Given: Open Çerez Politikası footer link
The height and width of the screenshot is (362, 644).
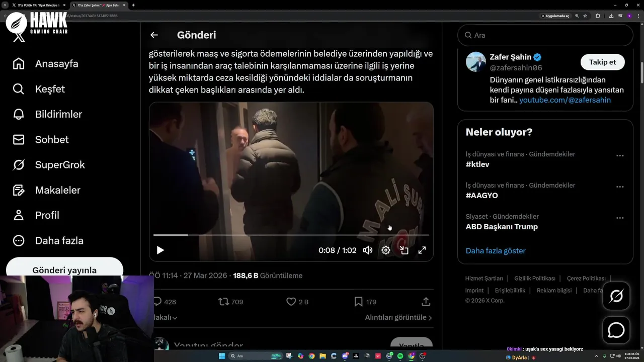Looking at the screenshot, I should pyautogui.click(x=586, y=278).
